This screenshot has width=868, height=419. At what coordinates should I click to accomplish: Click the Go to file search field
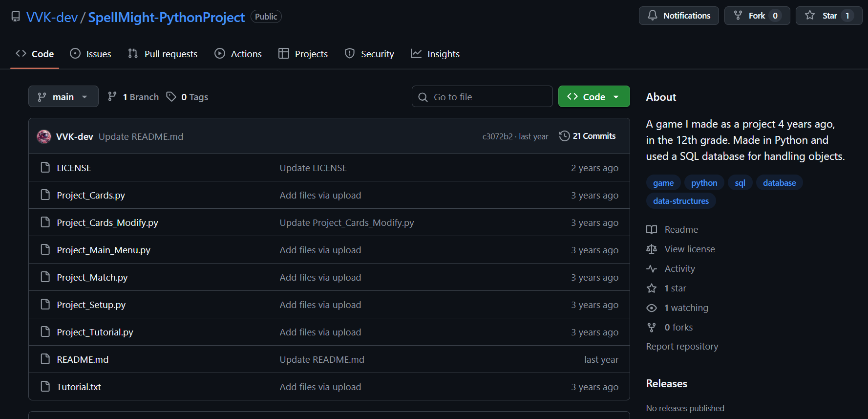coord(482,97)
